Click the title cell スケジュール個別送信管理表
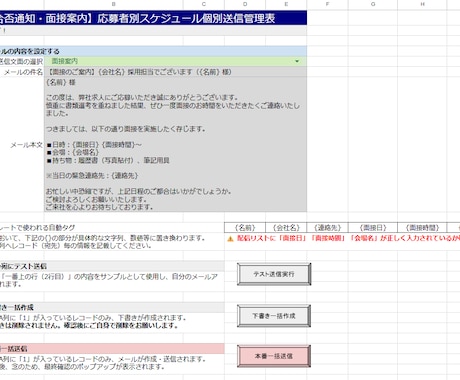Viewport: 460px width, 380px height. (x=153, y=18)
